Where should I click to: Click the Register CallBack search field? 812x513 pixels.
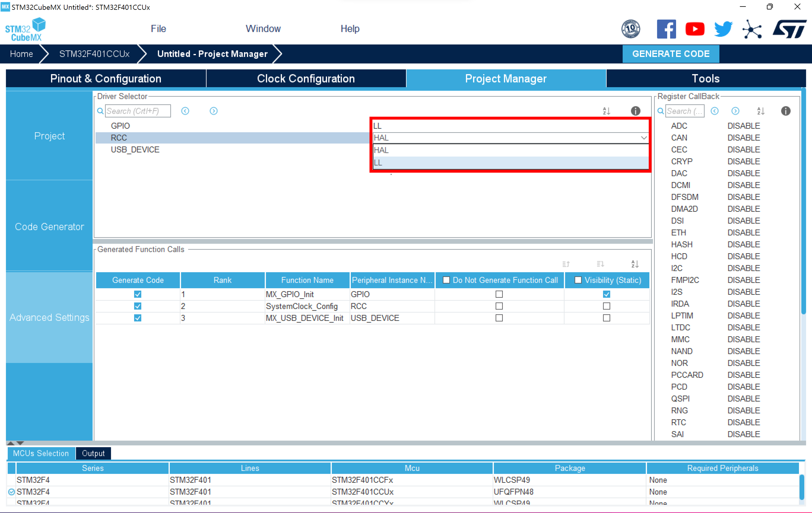[685, 111]
